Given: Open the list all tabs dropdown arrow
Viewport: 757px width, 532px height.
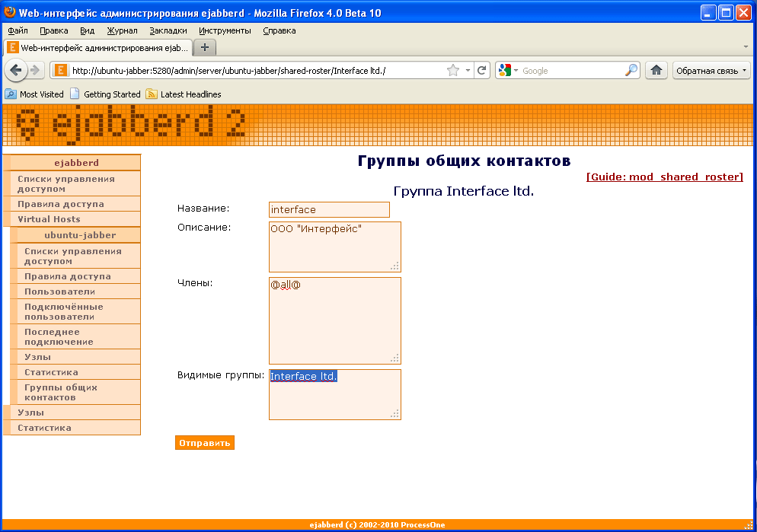Looking at the screenshot, I should (746, 46).
